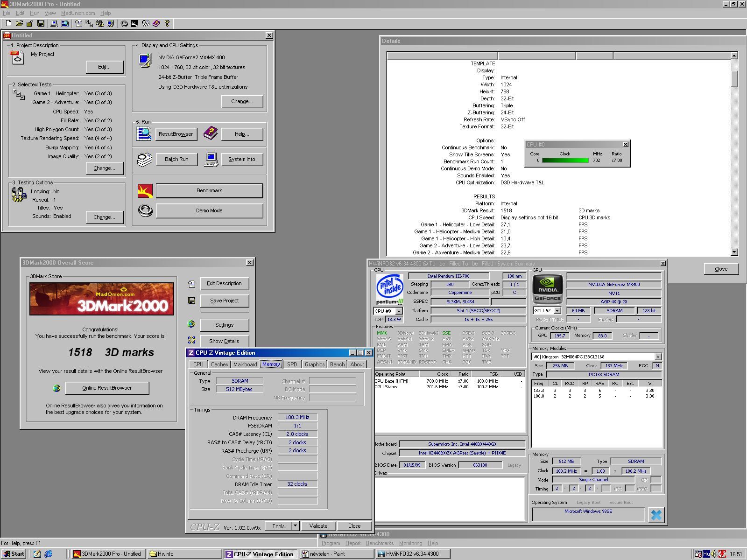This screenshot has width=747, height=560.
Task: Click the Intel Inside Pentium III logo
Action: tap(390, 289)
